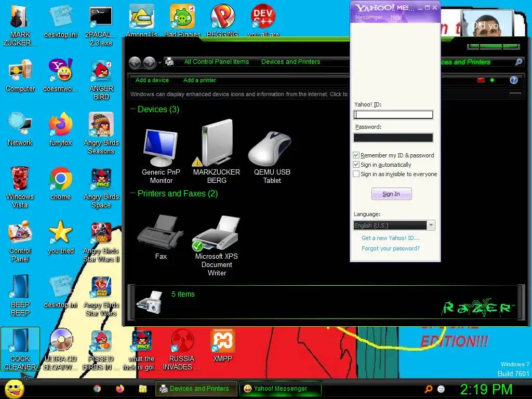Click the orange magnifier tray icon
The image size is (532, 399).
(429, 389)
